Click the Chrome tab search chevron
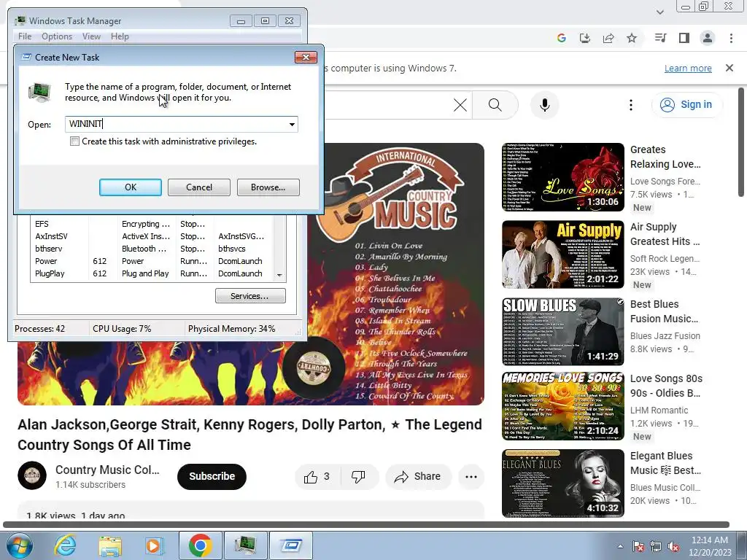The image size is (747, 560). coord(659,12)
